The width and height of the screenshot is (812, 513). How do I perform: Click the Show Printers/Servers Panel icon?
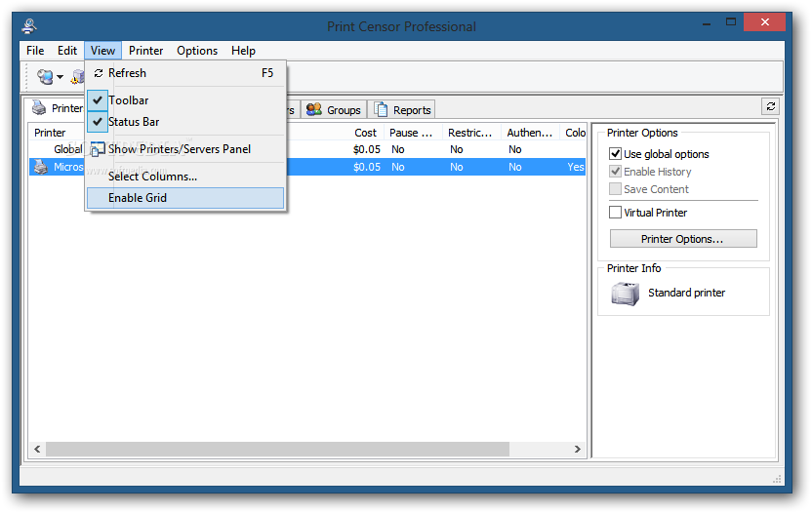pyautogui.click(x=98, y=149)
